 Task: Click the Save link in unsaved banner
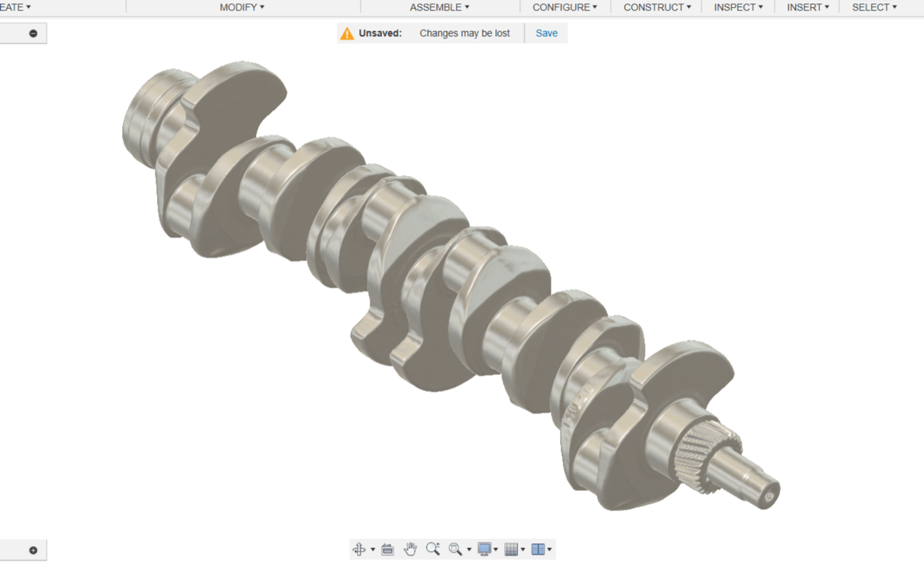(x=547, y=33)
